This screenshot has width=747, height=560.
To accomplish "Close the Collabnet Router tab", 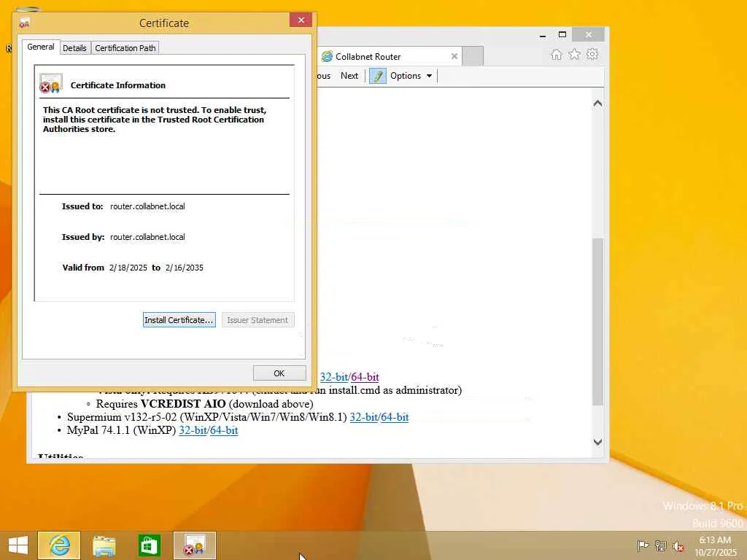I will pyautogui.click(x=454, y=56).
